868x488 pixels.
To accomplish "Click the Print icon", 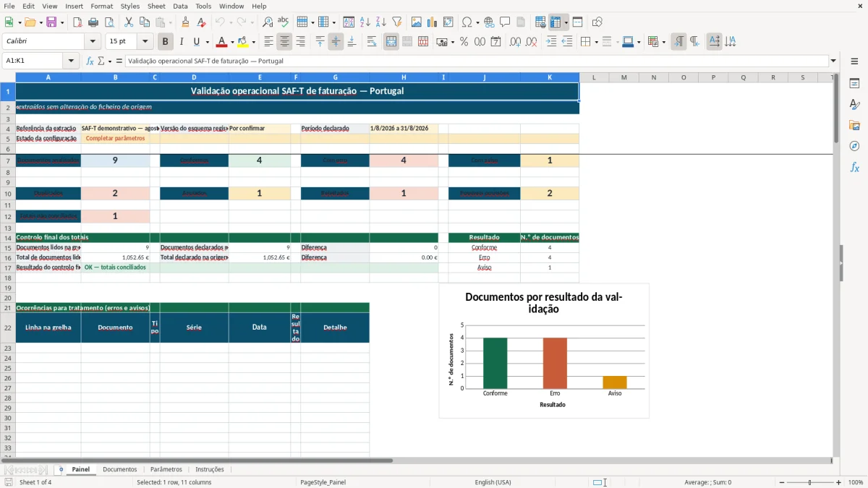I will [94, 22].
